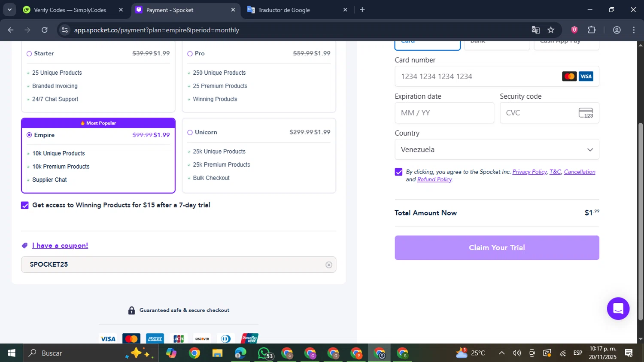Image resolution: width=644 pixels, height=362 pixels.
Task: Open the chat support bubble
Action: tap(618, 308)
